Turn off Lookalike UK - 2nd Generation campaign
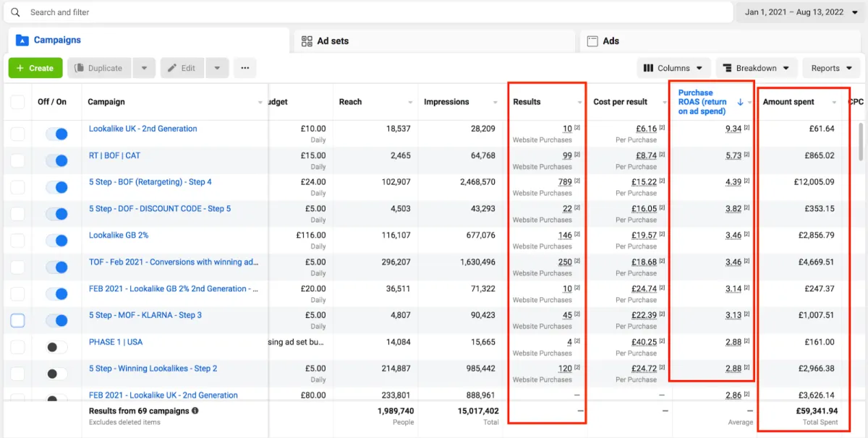Viewport: 868px width, 438px height. tap(56, 134)
